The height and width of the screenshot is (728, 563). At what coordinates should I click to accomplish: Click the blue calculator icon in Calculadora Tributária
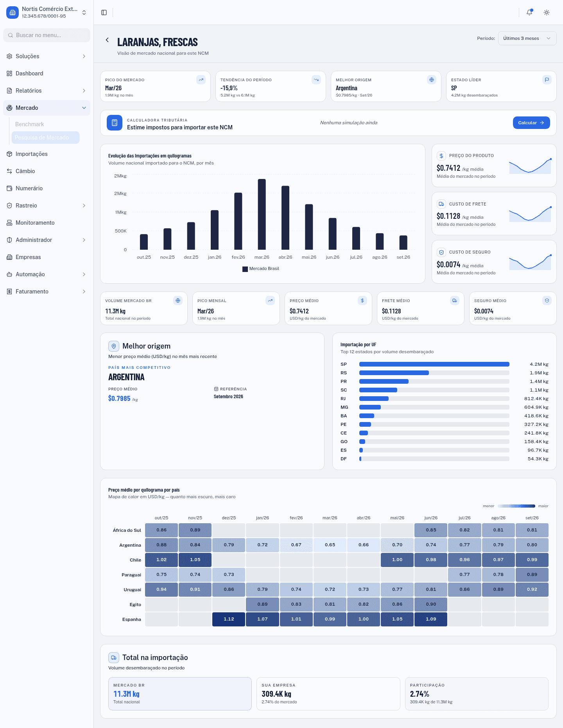point(115,123)
